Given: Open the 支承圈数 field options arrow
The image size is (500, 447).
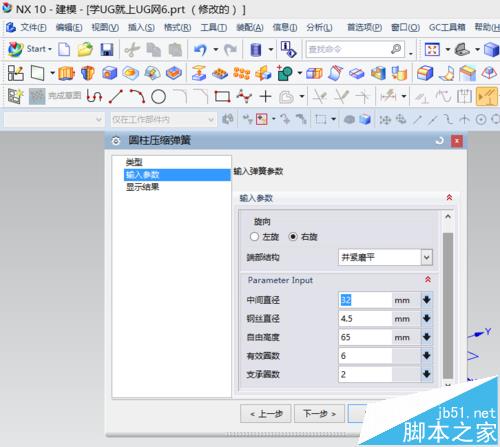Looking at the screenshot, I should 427,374.
